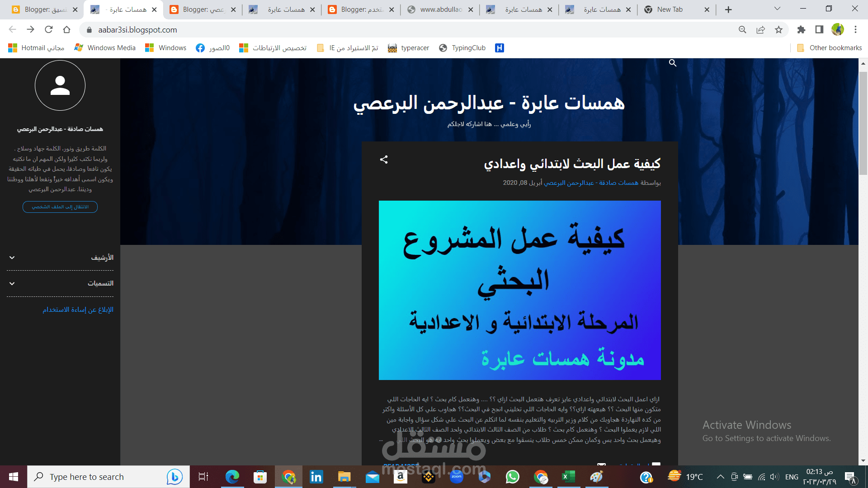Open a new tab with the plus button

(728, 9)
